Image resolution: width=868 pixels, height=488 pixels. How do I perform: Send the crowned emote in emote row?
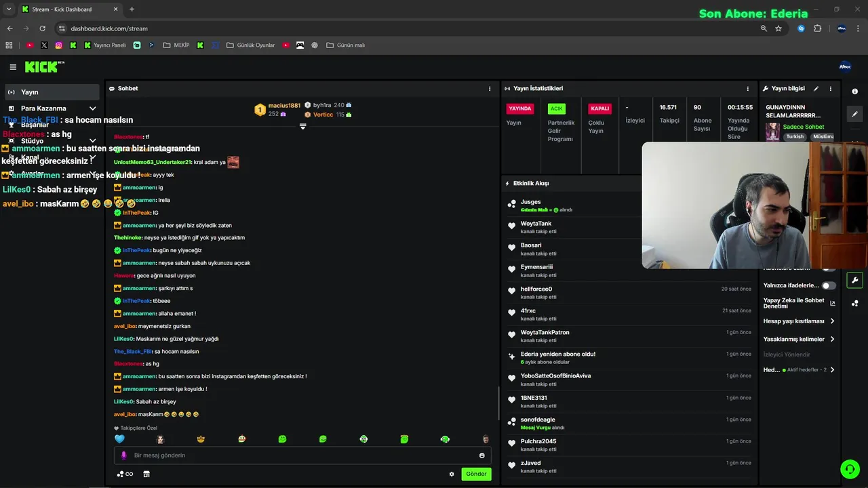tap(201, 439)
